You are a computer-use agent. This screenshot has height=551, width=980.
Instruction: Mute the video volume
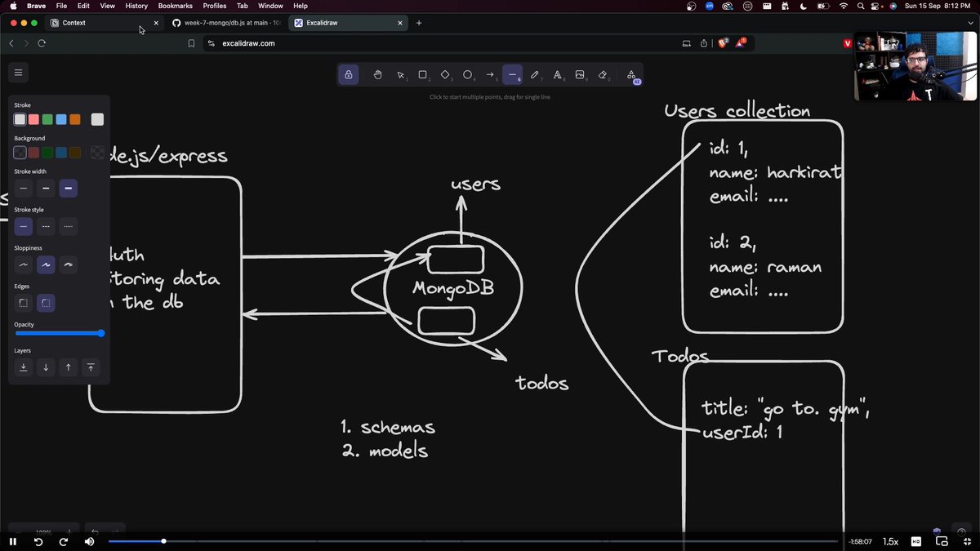89,541
